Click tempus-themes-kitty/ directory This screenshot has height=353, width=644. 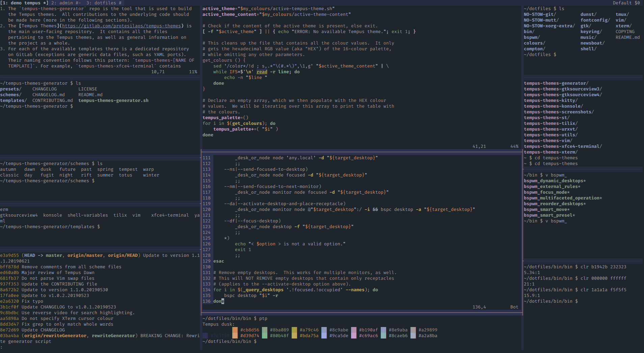551,100
